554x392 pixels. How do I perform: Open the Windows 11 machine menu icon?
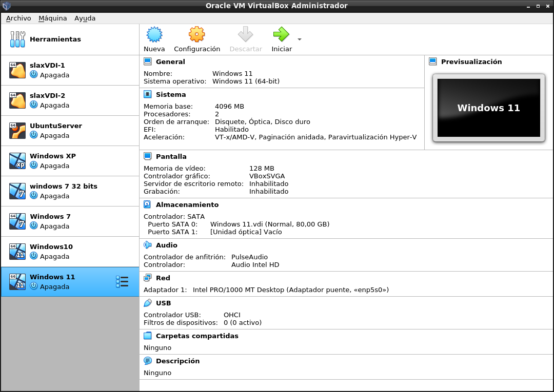coord(122,282)
